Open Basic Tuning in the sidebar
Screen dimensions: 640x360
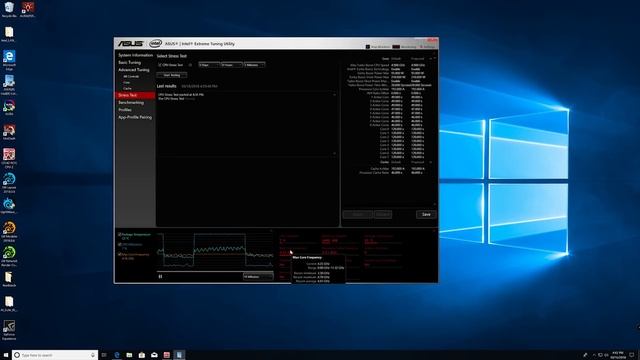129,62
